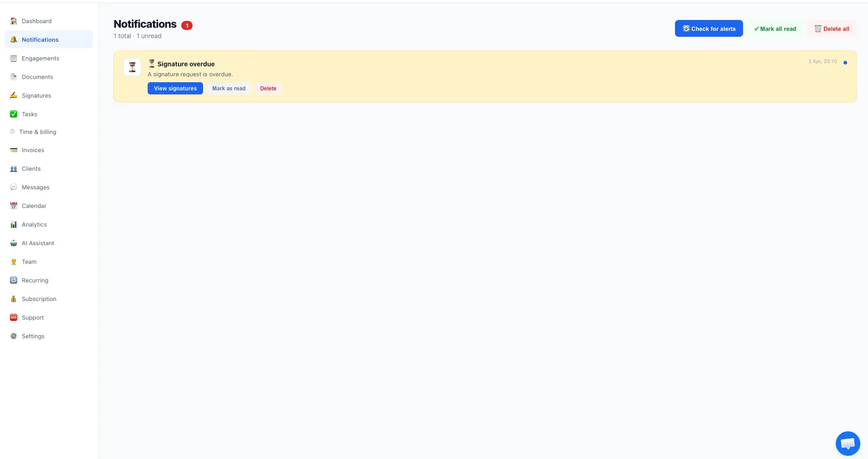Navigate to Time & billing

point(38,132)
